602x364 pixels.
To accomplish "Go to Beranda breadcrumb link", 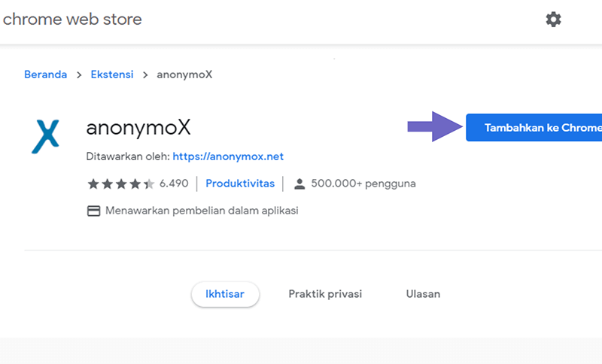I will 46,74.
